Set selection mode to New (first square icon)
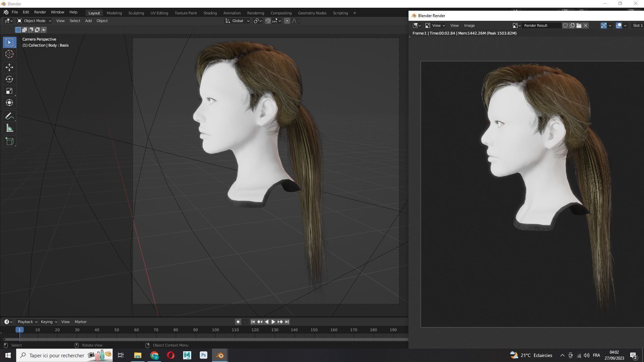Screen dimensions: 644x362 (x=18, y=30)
